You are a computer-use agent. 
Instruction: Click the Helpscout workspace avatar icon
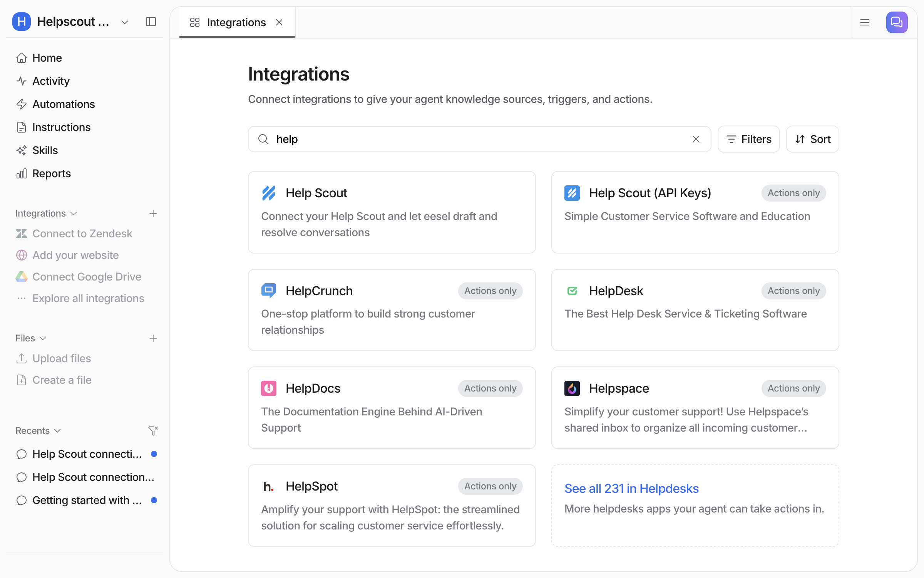(22, 22)
